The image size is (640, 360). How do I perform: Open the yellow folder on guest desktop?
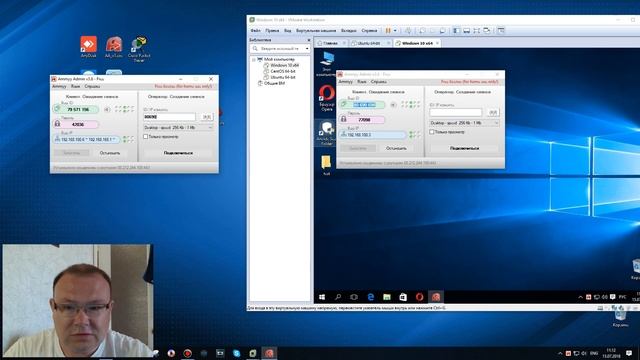click(326, 164)
